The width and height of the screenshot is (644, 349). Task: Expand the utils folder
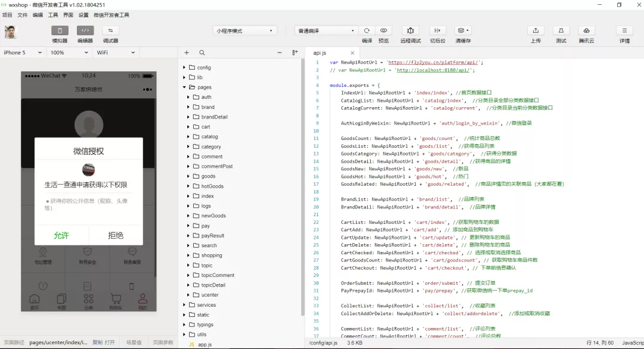pos(184,334)
